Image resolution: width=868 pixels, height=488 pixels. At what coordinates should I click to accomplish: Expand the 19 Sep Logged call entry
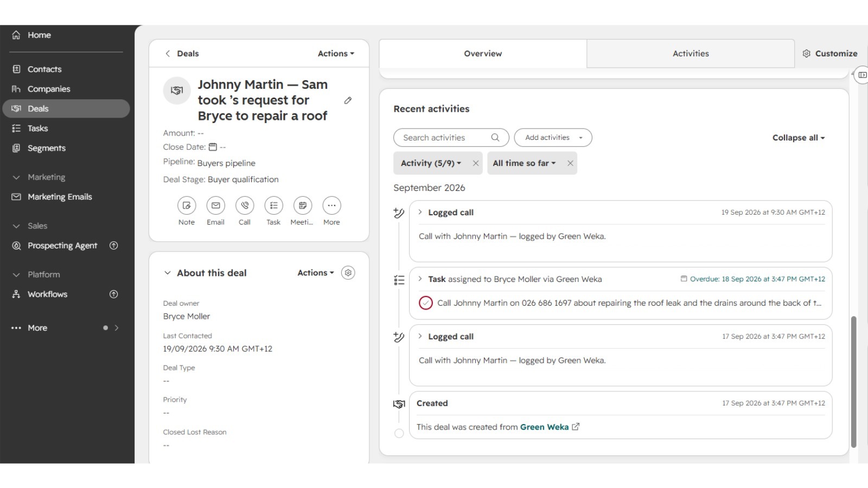tap(420, 212)
